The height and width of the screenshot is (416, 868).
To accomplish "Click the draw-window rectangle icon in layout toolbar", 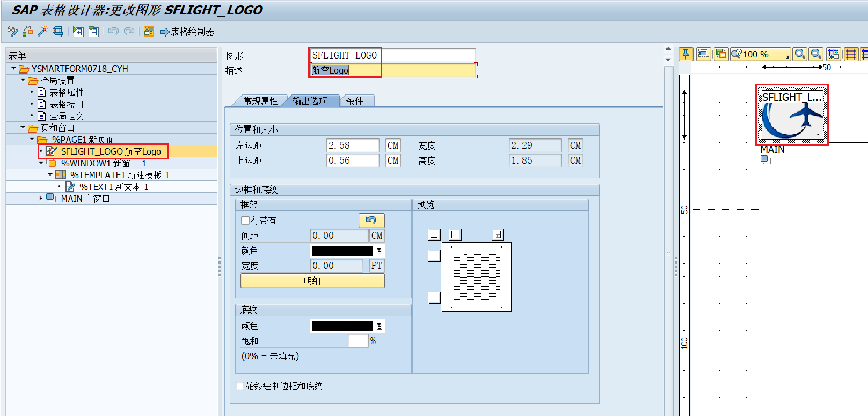I will (703, 54).
